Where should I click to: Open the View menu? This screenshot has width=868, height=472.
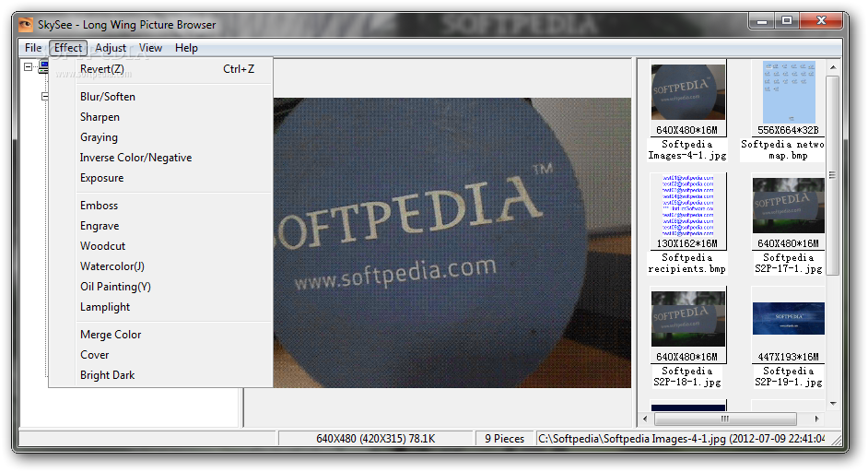(150, 48)
